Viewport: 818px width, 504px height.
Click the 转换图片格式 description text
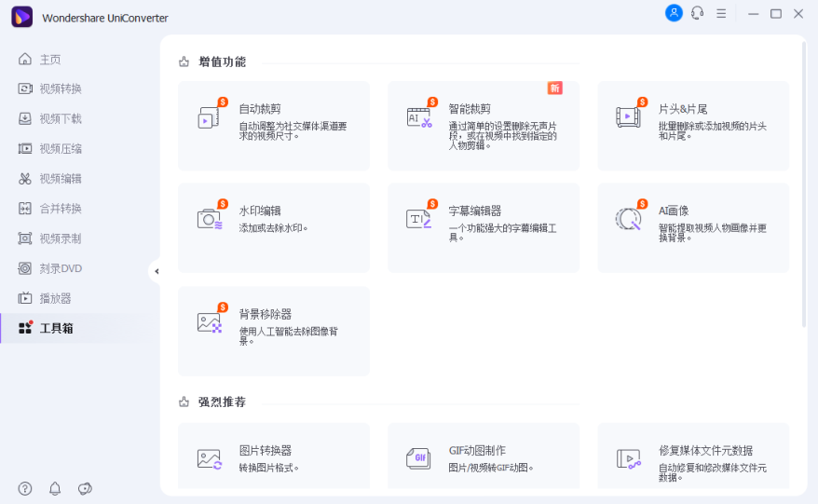pos(268,468)
